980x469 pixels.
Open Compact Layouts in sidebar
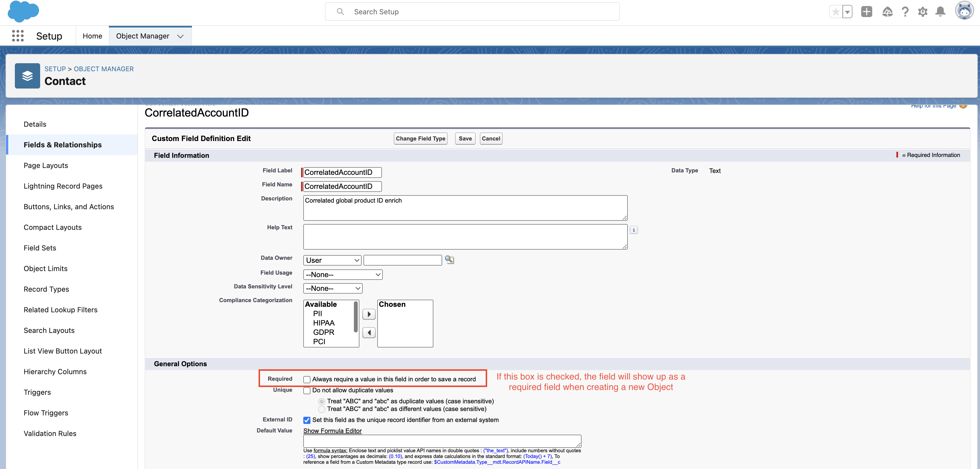coord(53,227)
